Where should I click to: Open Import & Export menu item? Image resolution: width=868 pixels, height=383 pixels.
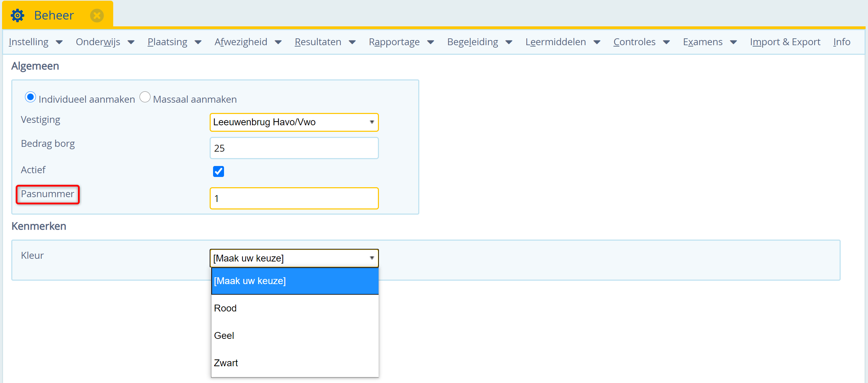[785, 42]
